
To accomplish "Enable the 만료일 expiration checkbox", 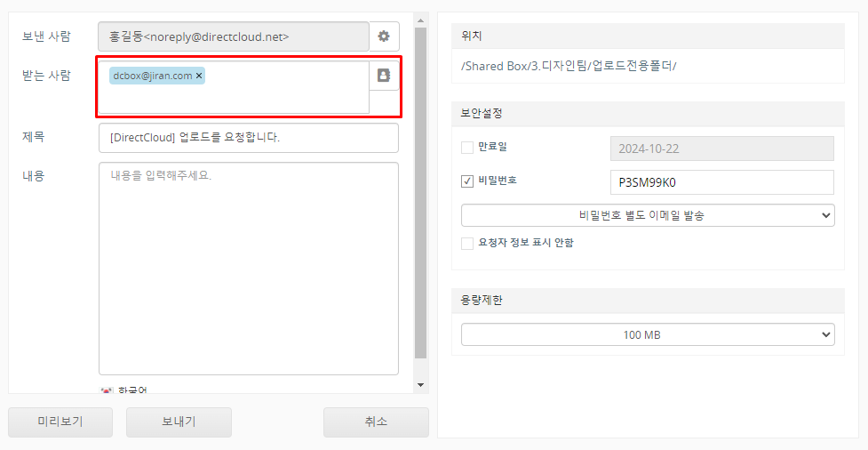I will click(467, 148).
